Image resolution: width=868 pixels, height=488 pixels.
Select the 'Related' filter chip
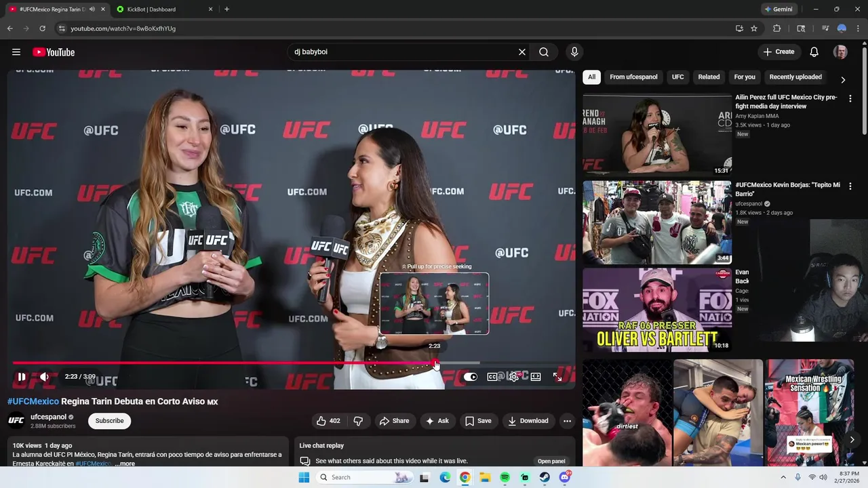pyautogui.click(x=709, y=77)
